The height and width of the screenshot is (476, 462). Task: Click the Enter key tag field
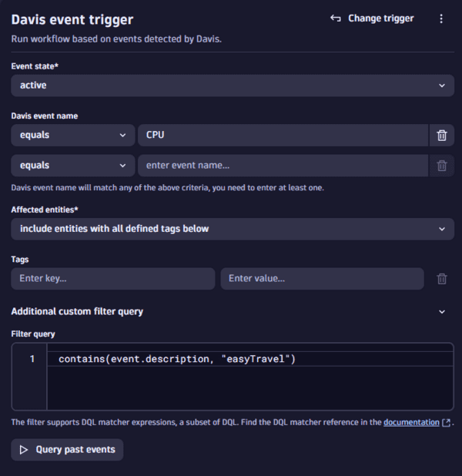[113, 279]
